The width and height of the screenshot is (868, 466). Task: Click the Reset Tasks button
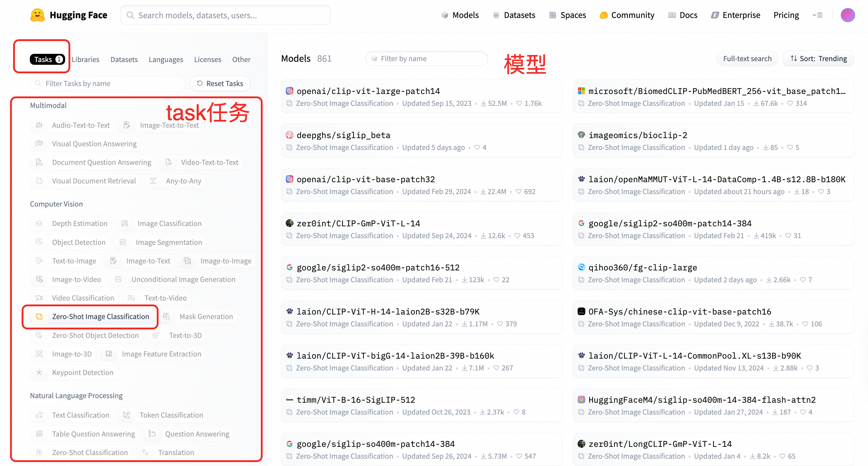tap(220, 84)
